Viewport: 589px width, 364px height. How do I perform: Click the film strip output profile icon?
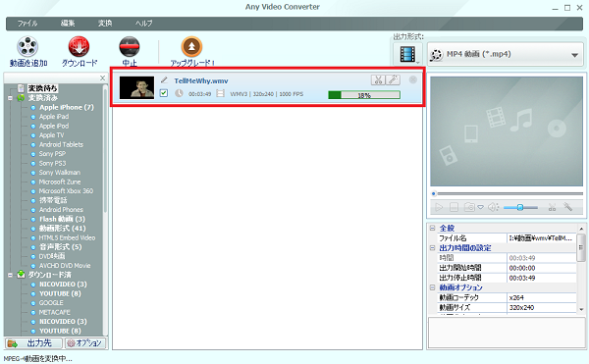coord(407,54)
